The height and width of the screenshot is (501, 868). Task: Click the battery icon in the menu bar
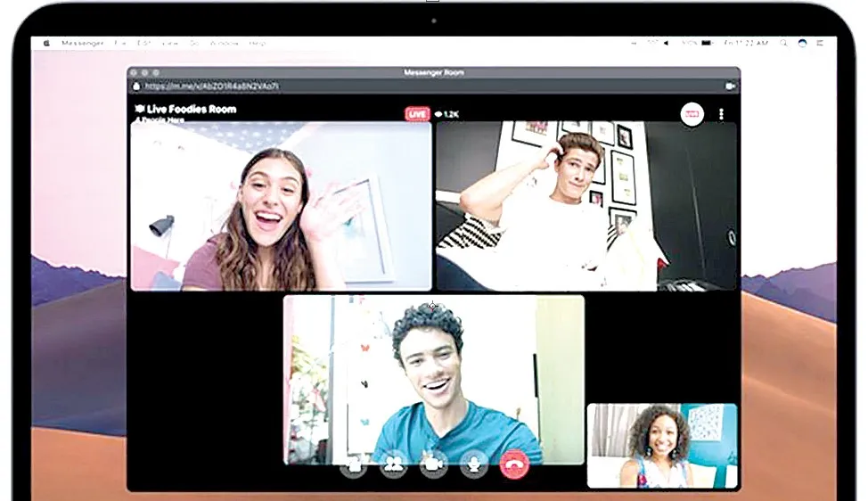[x=707, y=43]
